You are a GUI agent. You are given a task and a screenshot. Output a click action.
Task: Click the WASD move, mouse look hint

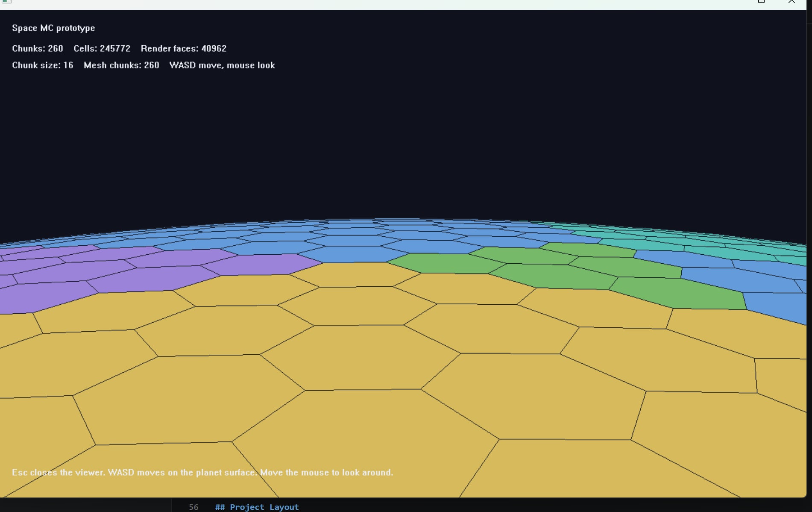222,65
